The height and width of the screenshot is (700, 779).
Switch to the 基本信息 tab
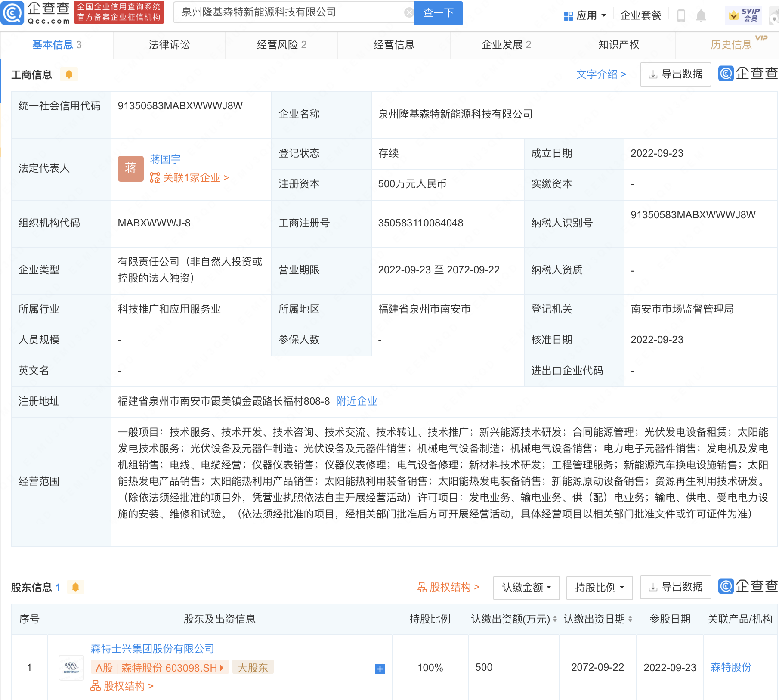[57, 45]
